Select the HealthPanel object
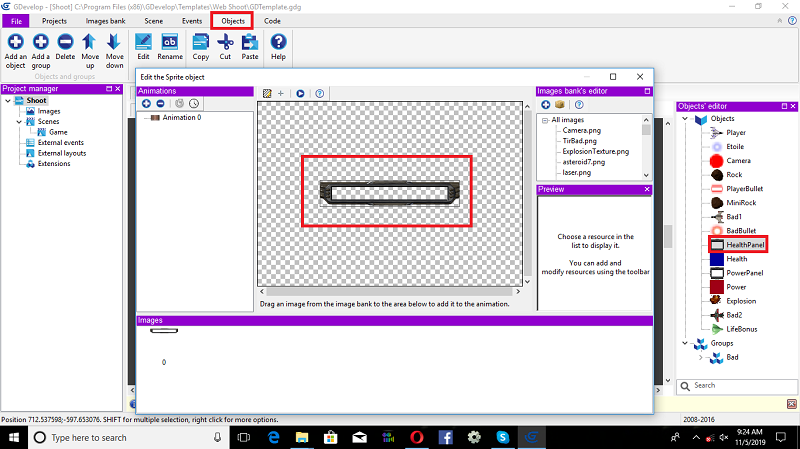This screenshot has height=449, width=800. (x=745, y=245)
